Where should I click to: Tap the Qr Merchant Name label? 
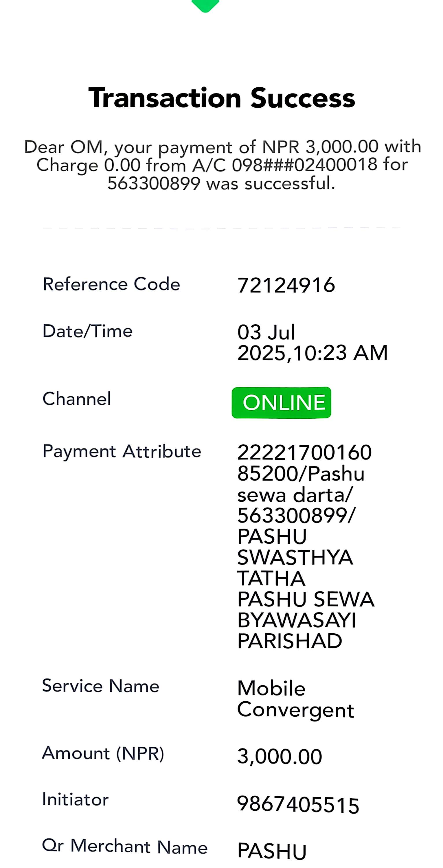point(125,847)
